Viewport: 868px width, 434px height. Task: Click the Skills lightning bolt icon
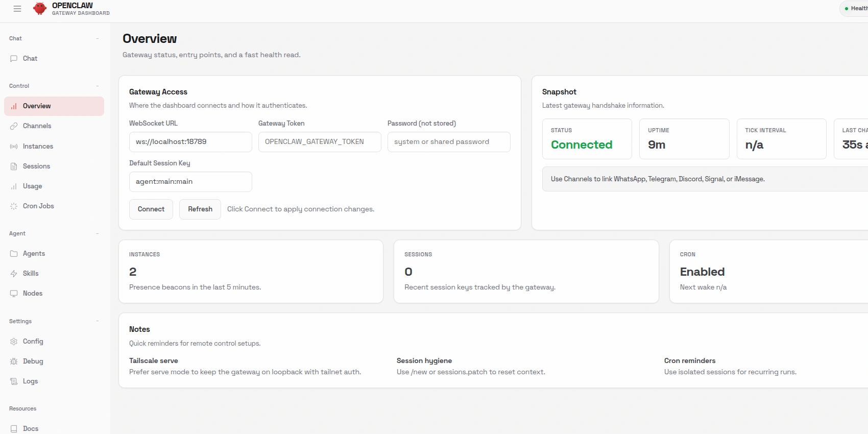[x=14, y=274]
